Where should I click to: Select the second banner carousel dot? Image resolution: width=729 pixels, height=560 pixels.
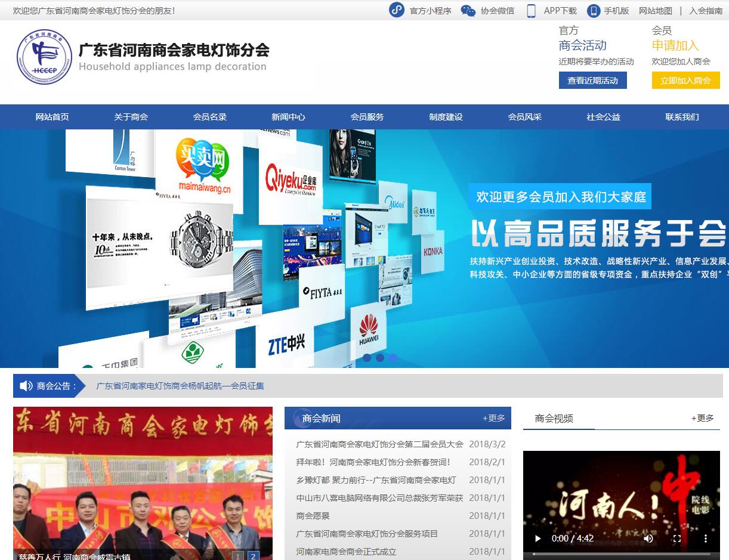tap(380, 358)
